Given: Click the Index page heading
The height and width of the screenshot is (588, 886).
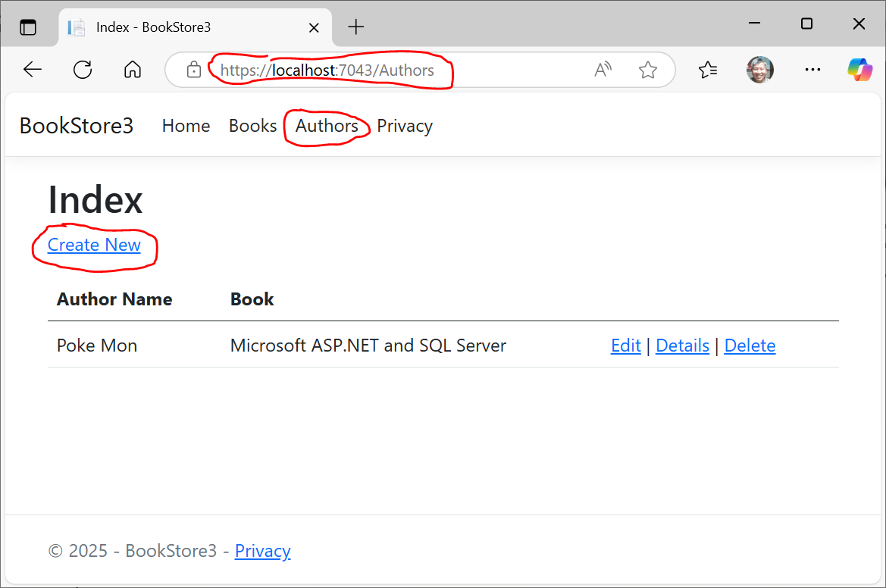Looking at the screenshot, I should tap(95, 199).
